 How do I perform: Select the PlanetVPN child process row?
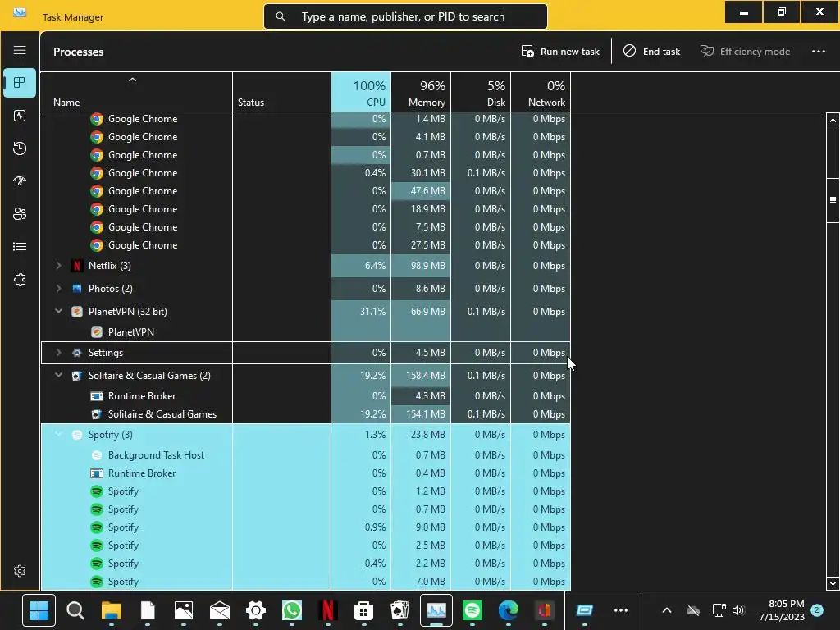pyautogui.click(x=305, y=332)
